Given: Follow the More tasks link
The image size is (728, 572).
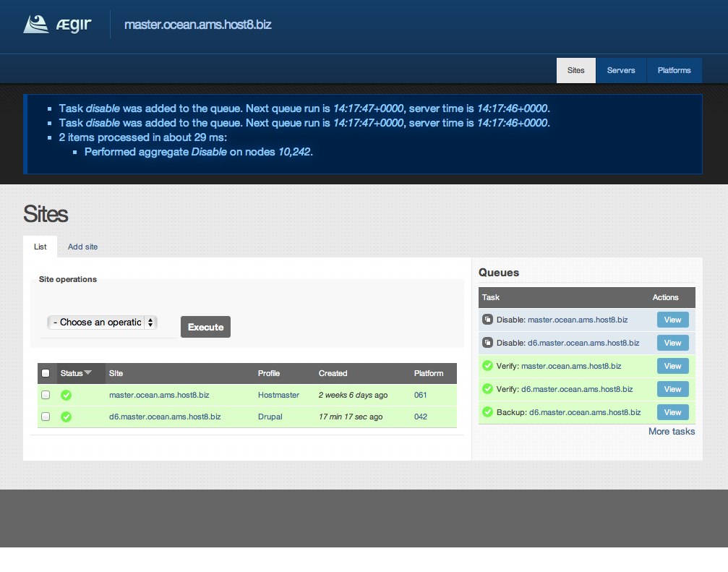Looking at the screenshot, I should pos(672,432).
